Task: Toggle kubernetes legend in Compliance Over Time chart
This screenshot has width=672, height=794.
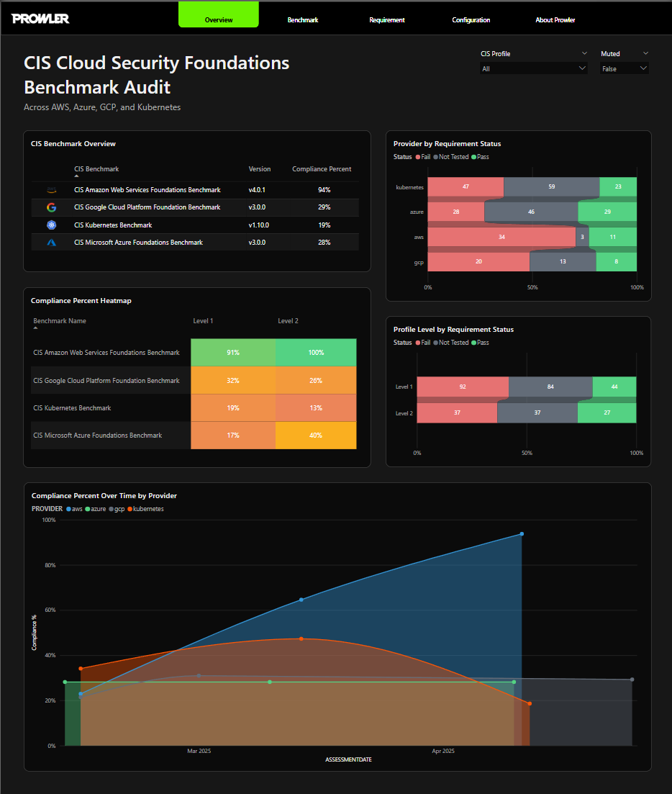Action: (x=145, y=509)
